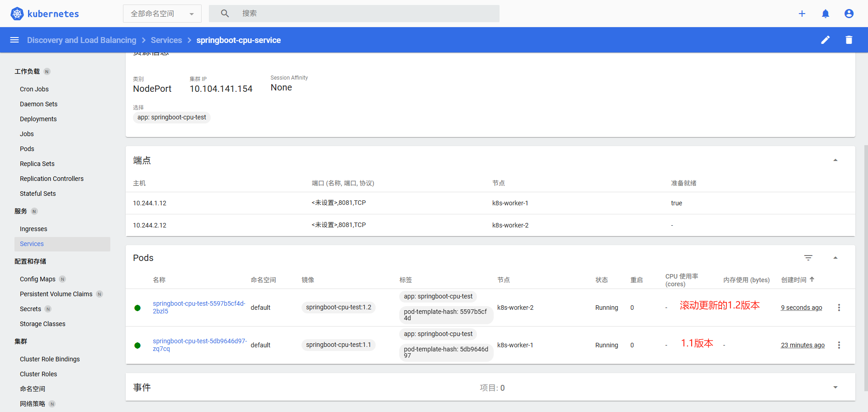
Task: Click the selector chip app: springboot-cpu-test
Action: click(x=172, y=118)
